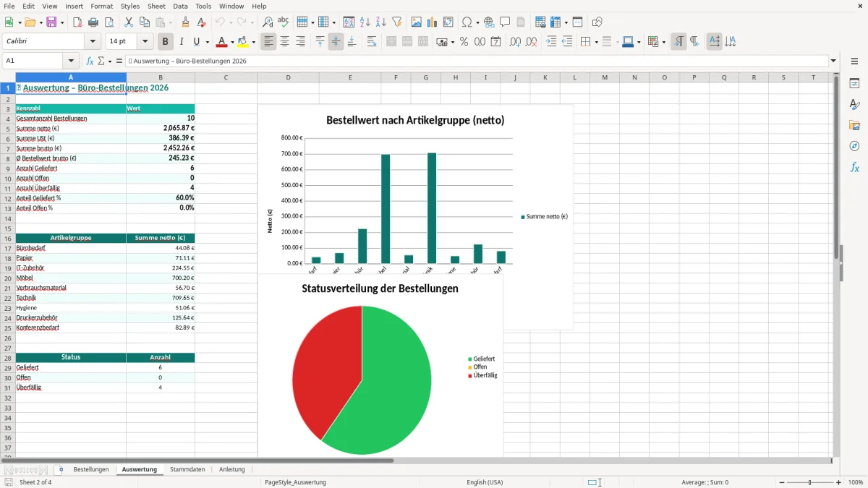Open Print Preview via toolbar icon
This screenshot has width=868, height=488.
109,22
